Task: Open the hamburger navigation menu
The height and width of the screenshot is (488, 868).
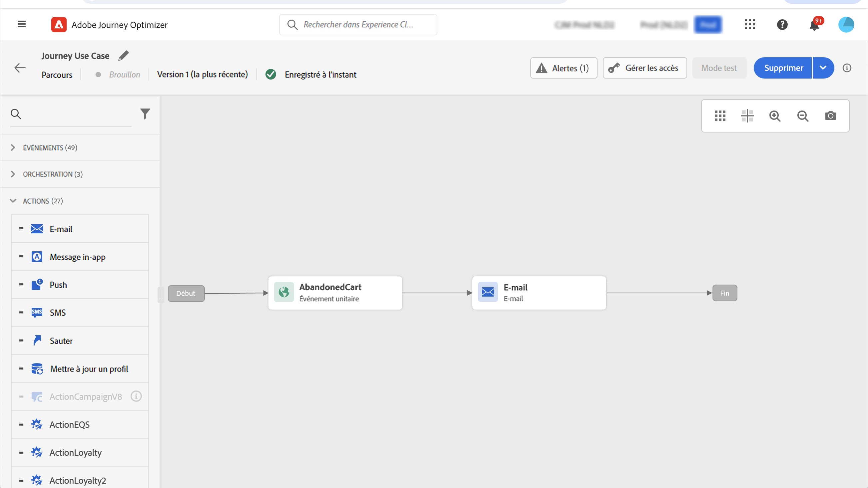Action: [x=22, y=24]
